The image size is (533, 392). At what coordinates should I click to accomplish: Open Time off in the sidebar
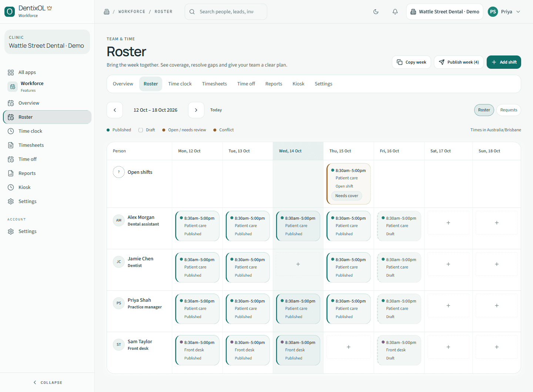point(47,159)
